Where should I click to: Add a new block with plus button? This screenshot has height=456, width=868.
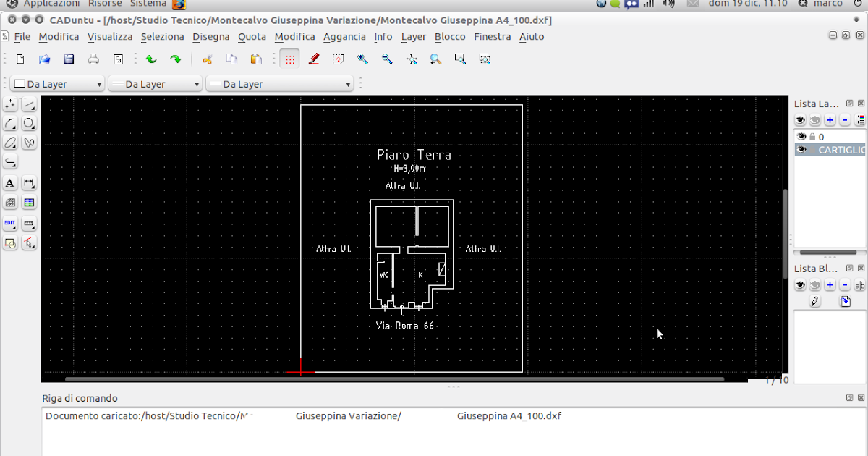[x=830, y=285]
